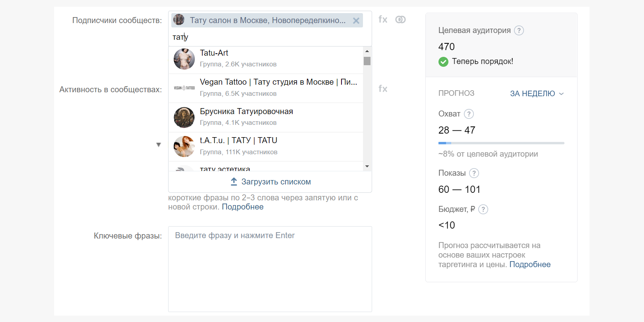Image resolution: width=644 pixels, height=322 pixels.
Task: Click the upload icon for Загрузить списком
Action: pyautogui.click(x=234, y=182)
